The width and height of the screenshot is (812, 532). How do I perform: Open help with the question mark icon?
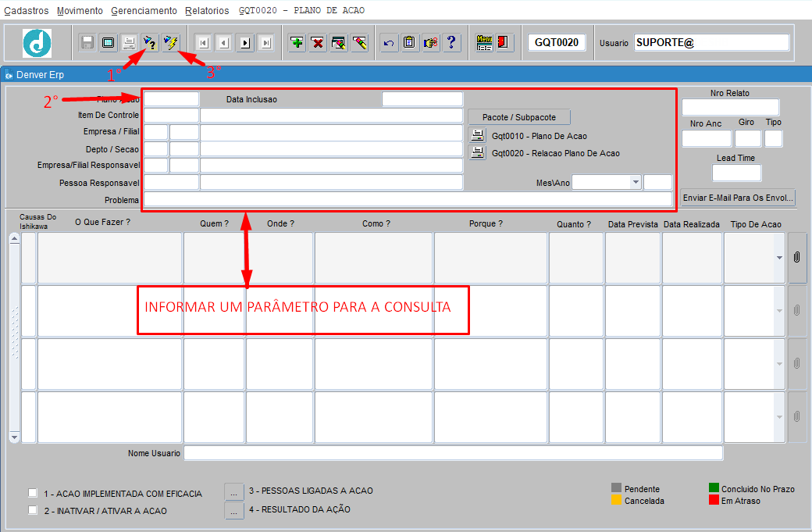[451, 42]
